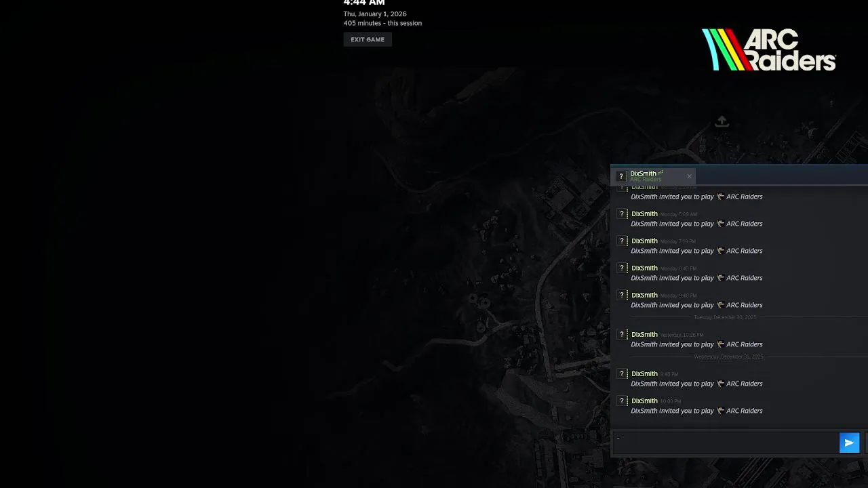868x488 pixels.
Task: Open DixSmith's name on the Monday 7:19 PM message
Action: pyautogui.click(x=644, y=241)
